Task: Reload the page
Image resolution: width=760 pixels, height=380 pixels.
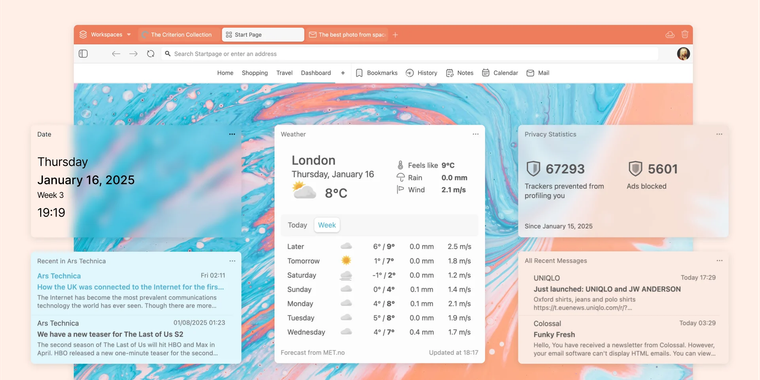Action: [151, 54]
